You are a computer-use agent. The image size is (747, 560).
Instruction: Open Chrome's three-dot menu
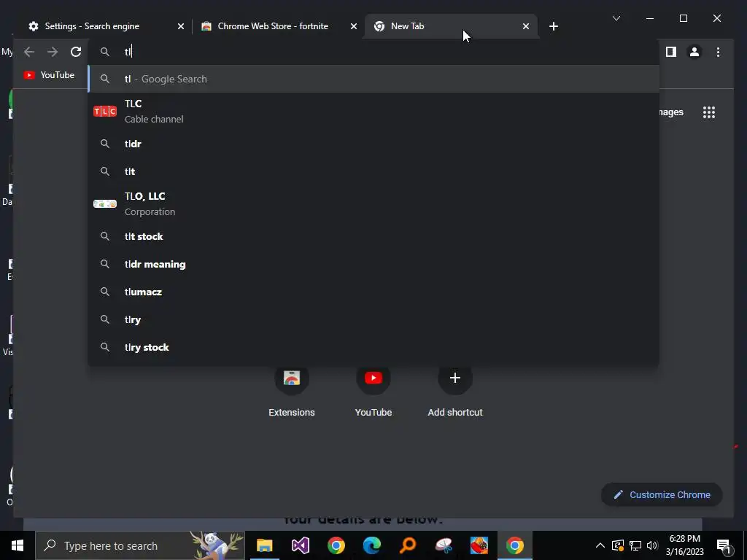tap(718, 52)
